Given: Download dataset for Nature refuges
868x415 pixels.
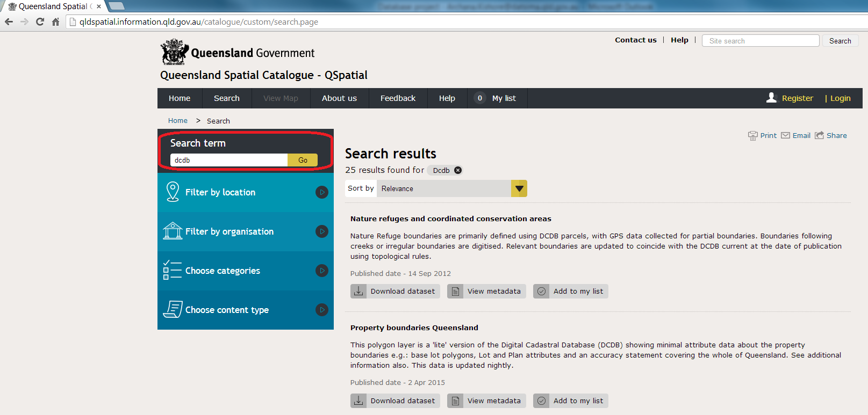Looking at the screenshot, I should tap(396, 291).
